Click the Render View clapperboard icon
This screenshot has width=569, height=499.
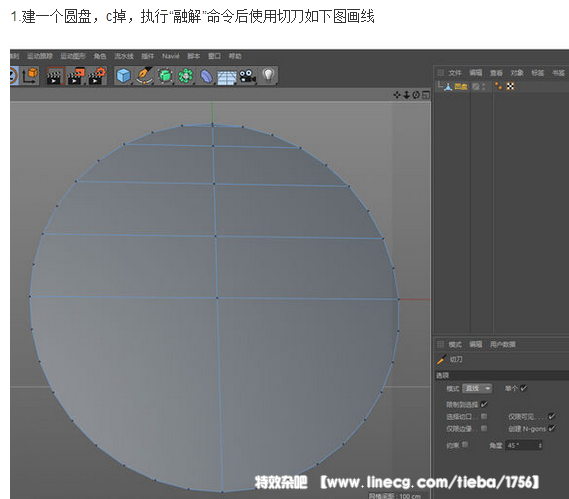(54, 76)
